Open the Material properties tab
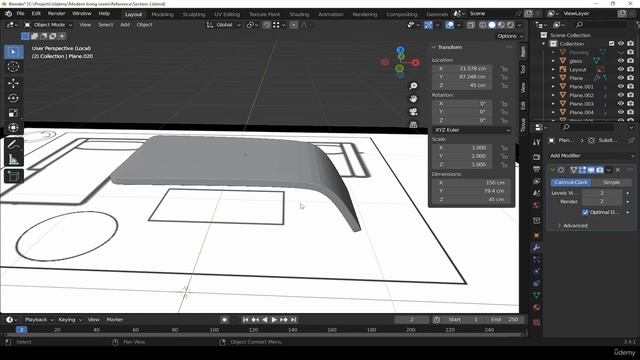 (x=537, y=307)
